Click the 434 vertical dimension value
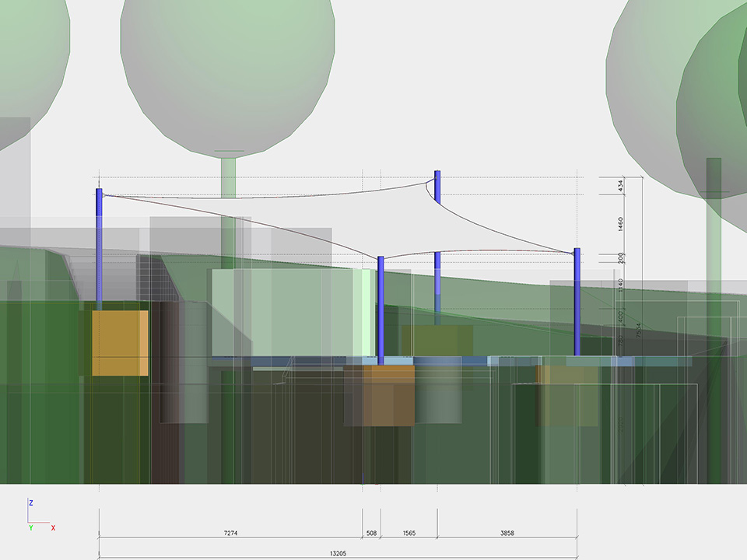 (x=620, y=186)
